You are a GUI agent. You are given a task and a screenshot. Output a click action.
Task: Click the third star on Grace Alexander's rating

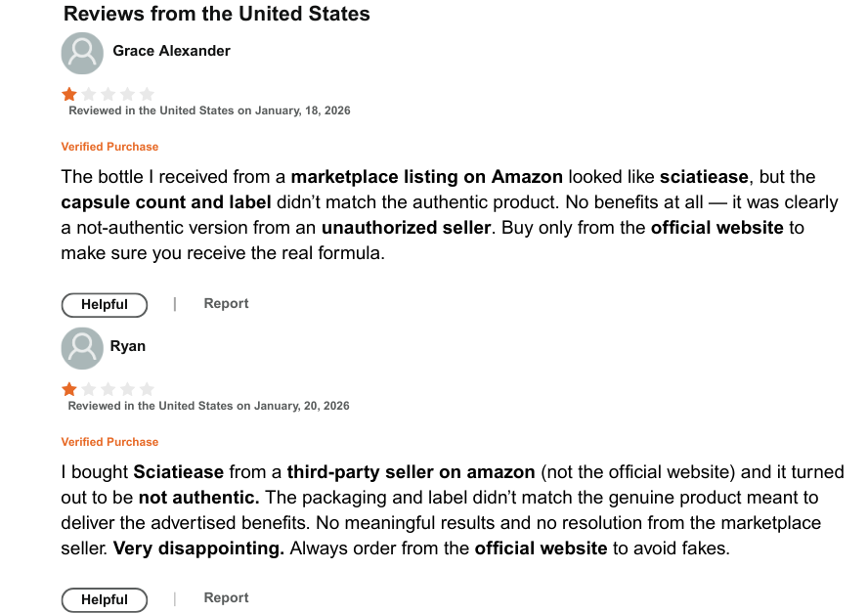(x=108, y=94)
